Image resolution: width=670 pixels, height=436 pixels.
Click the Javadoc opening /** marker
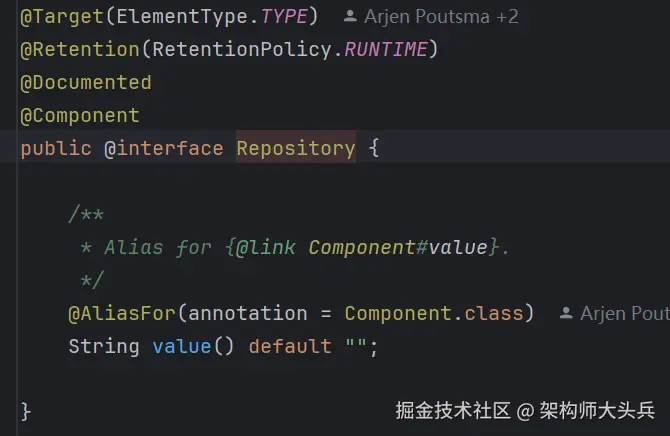point(86,214)
